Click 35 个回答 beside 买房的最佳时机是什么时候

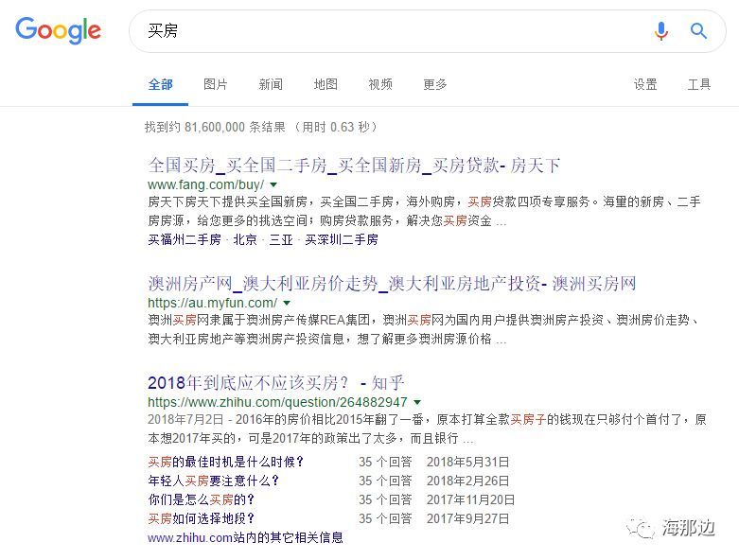[x=385, y=462]
